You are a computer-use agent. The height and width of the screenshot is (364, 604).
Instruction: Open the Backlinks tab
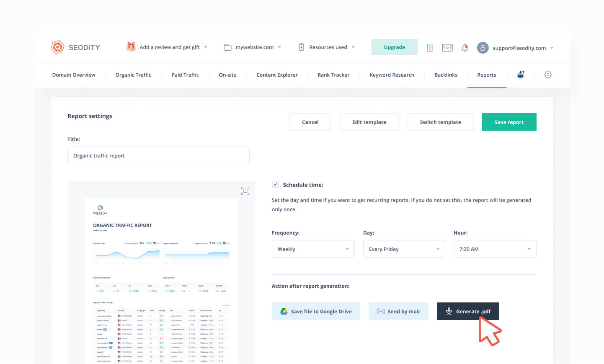coord(446,75)
